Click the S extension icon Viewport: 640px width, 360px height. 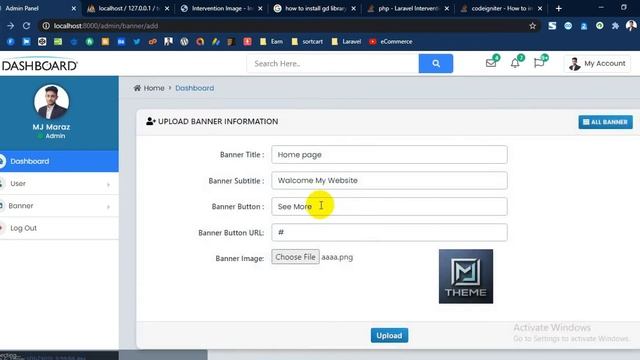pos(552,26)
